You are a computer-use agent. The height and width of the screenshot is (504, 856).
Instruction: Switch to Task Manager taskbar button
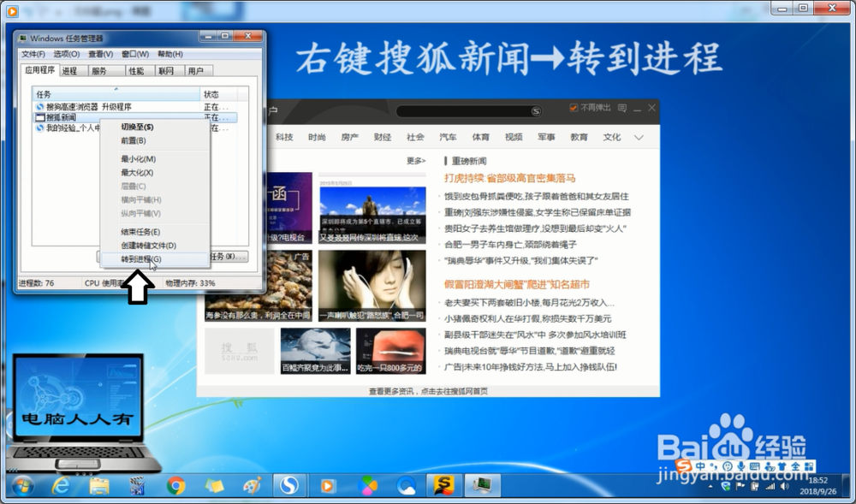483,485
